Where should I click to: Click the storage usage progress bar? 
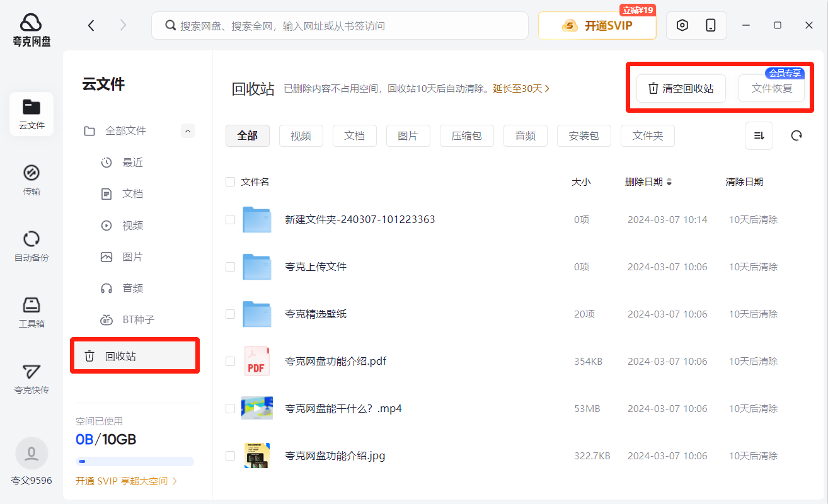point(135,461)
